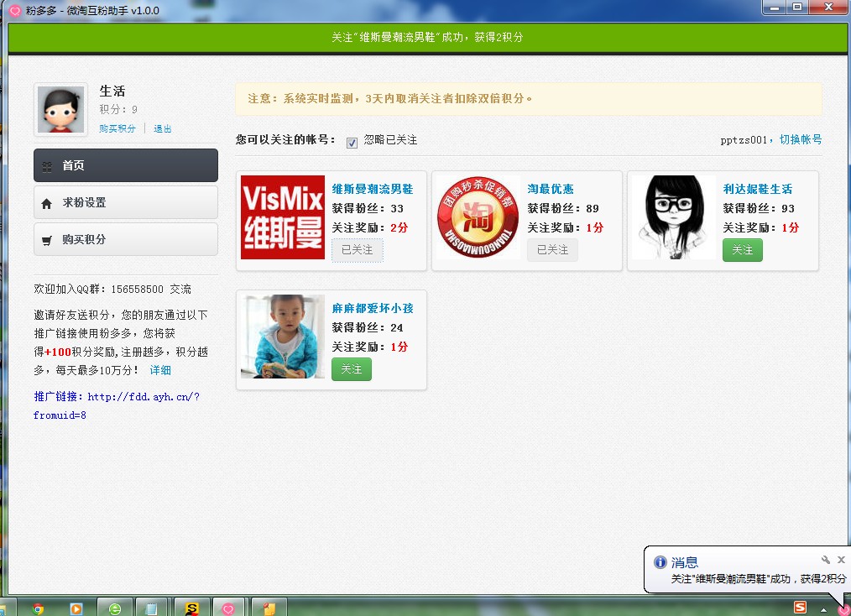Open Chrome from the taskbar
Screen dimensions: 851x616
[x=38, y=608]
